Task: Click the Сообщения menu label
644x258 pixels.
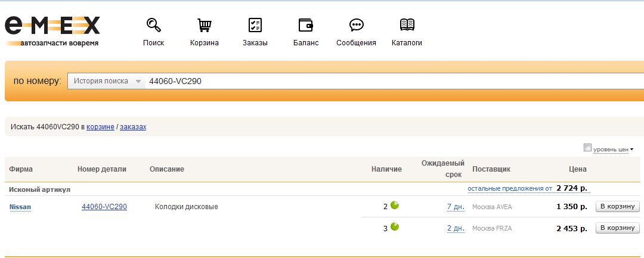Action: click(356, 43)
